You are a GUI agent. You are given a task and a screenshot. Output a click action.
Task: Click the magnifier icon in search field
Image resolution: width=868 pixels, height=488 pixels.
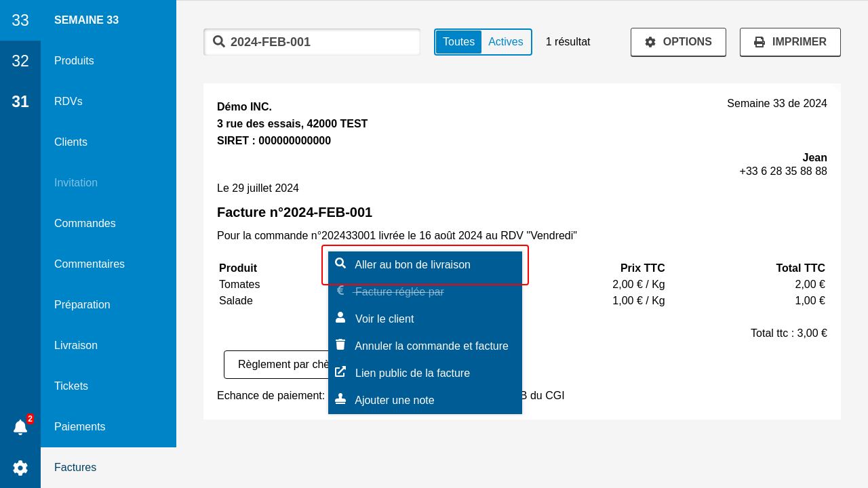pyautogui.click(x=219, y=41)
